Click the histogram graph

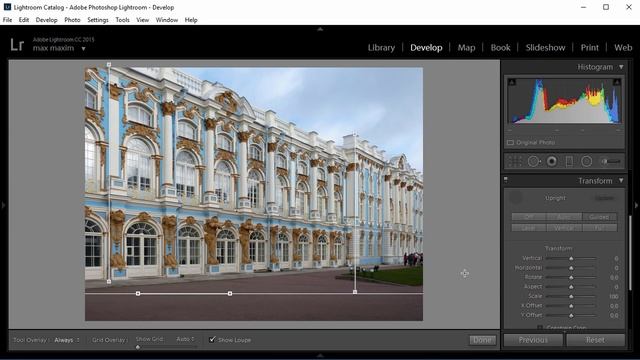point(564,101)
